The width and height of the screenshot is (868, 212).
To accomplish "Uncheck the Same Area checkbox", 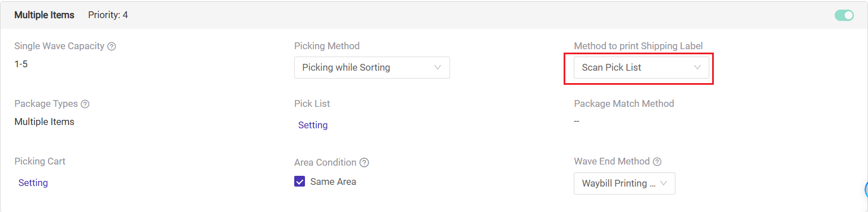I will (x=300, y=181).
